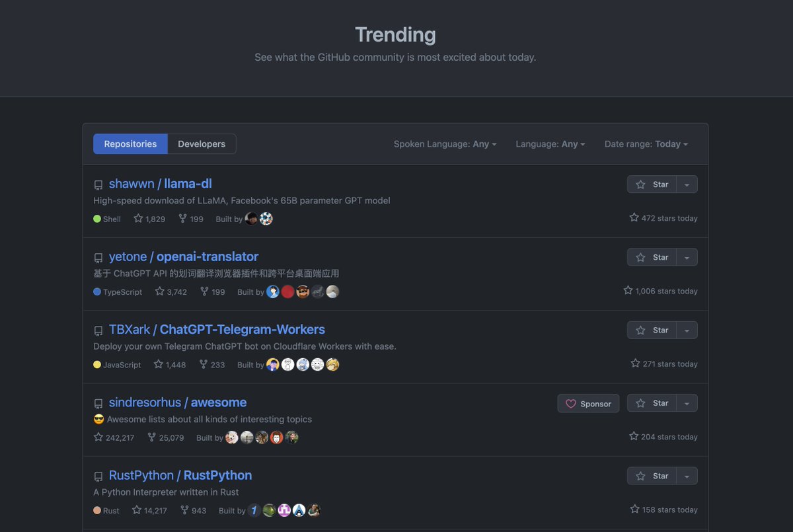Open the shawwn / llama-dl repository link
This screenshot has height=532, width=793.
tap(160, 184)
